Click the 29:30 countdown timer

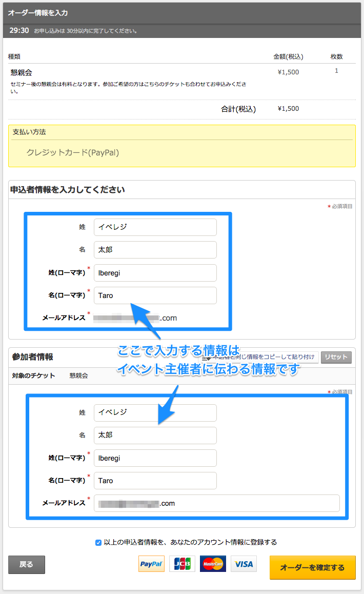click(19, 30)
